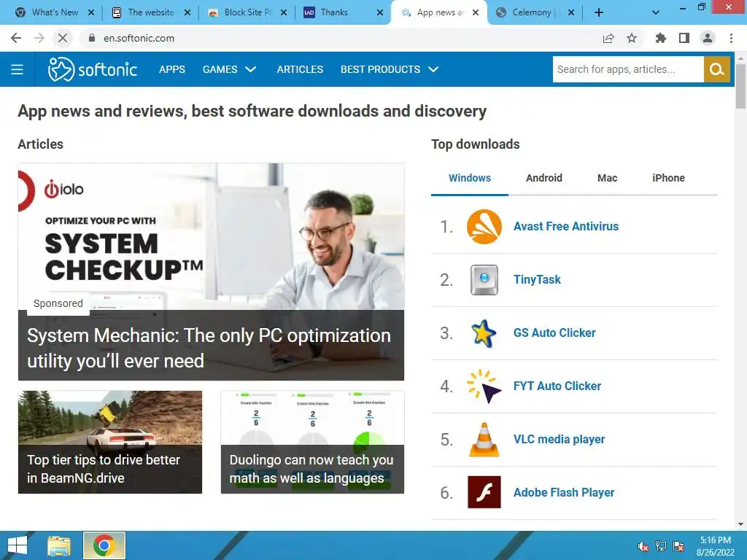Click the GS Auto Clicker star icon
Screen dimensions: 747x560
[x=484, y=333]
